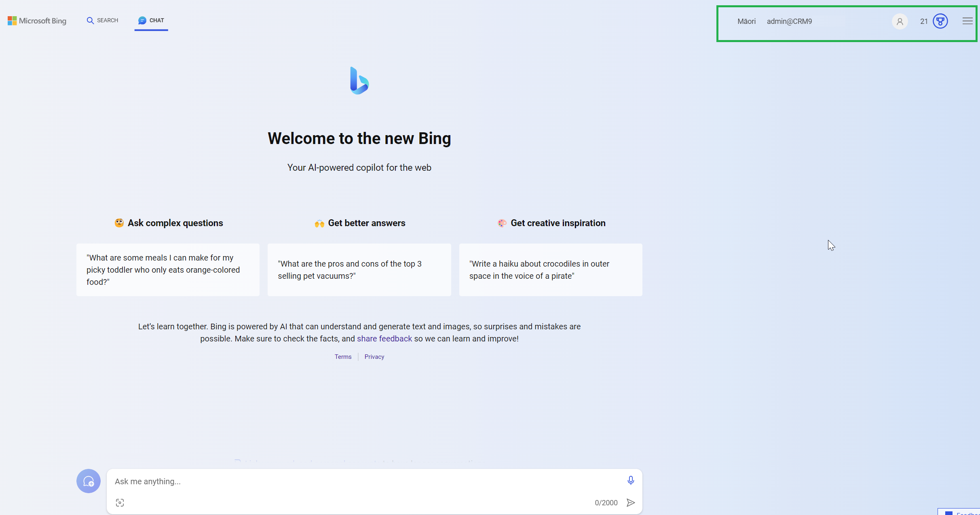
Task: Select the Māori language link
Action: click(746, 21)
